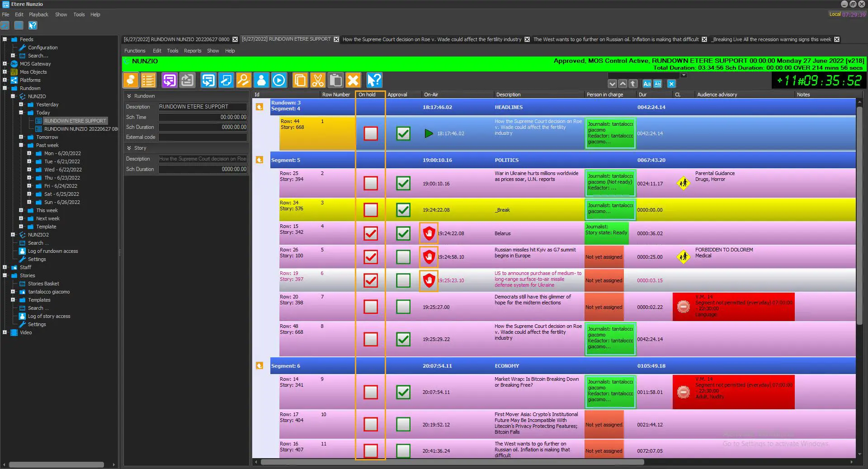This screenshot has width=868, height=469.
Task: Open the Playback menu
Action: coord(38,14)
